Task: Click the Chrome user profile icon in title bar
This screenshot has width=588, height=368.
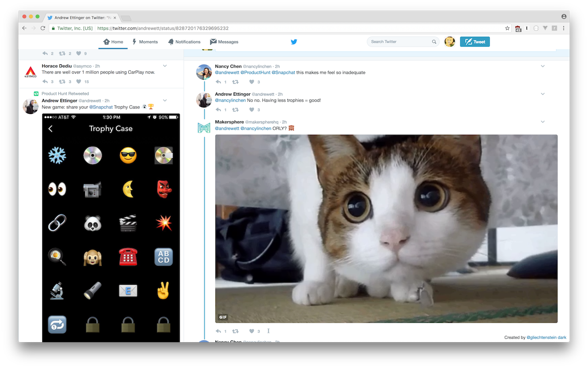Action: tap(564, 17)
